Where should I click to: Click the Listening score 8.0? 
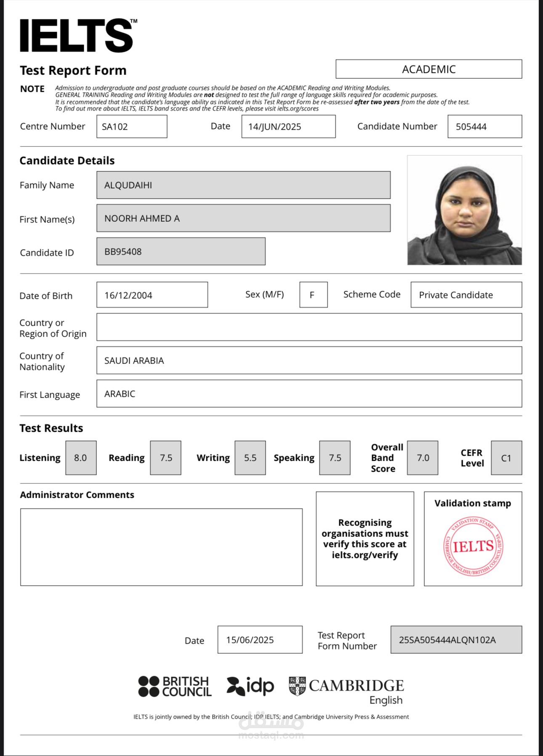click(x=81, y=458)
